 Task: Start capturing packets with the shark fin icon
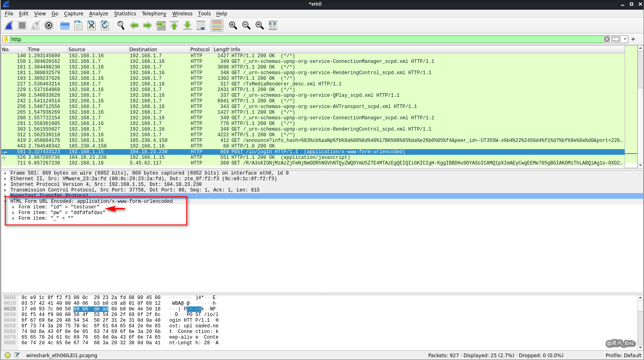pos(9,25)
